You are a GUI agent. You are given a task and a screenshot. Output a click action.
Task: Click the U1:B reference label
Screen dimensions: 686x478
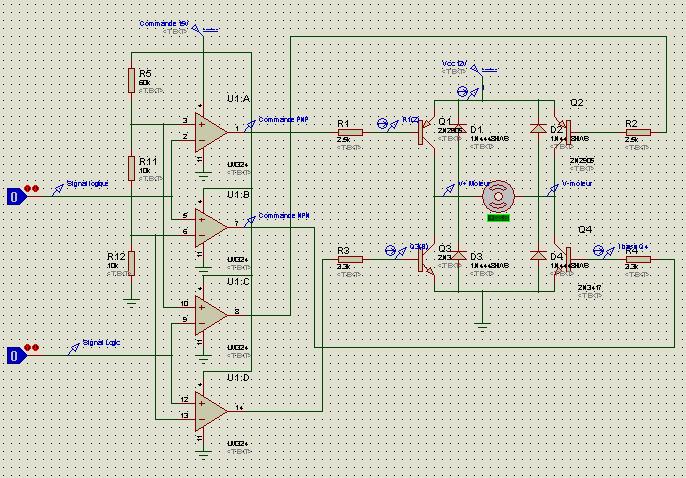tap(238, 195)
